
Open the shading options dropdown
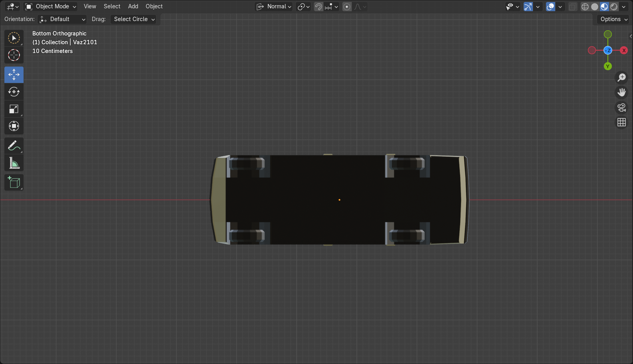pyautogui.click(x=624, y=6)
